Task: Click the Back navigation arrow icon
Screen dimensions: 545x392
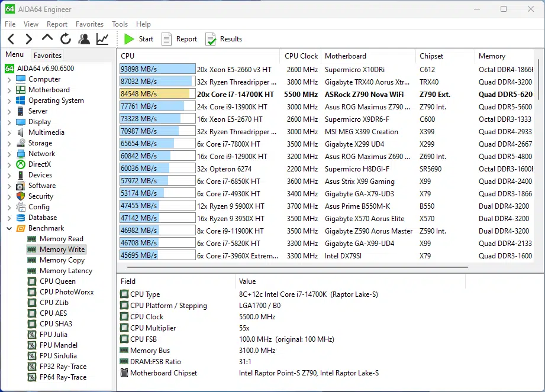Action: [x=11, y=39]
